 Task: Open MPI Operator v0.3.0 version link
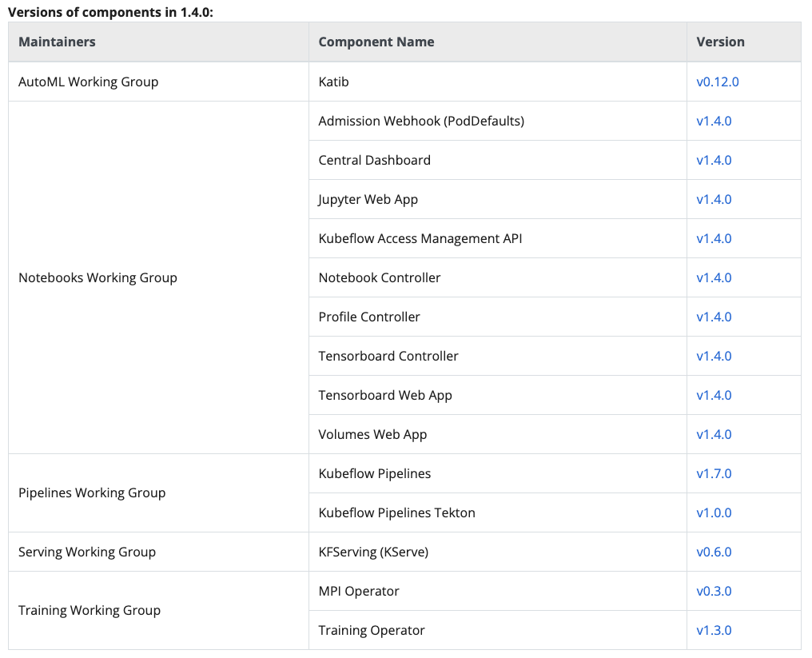point(714,591)
